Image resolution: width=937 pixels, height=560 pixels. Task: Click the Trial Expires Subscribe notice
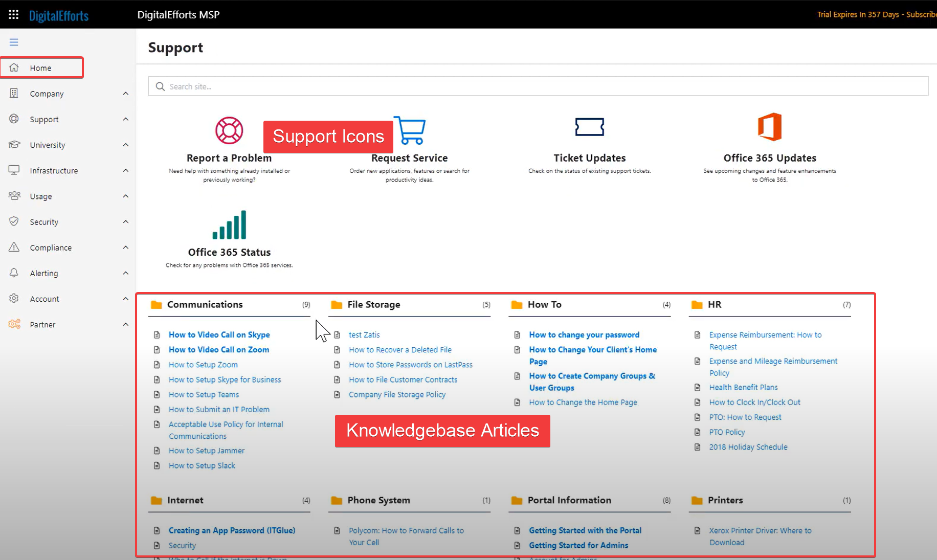pyautogui.click(x=877, y=14)
